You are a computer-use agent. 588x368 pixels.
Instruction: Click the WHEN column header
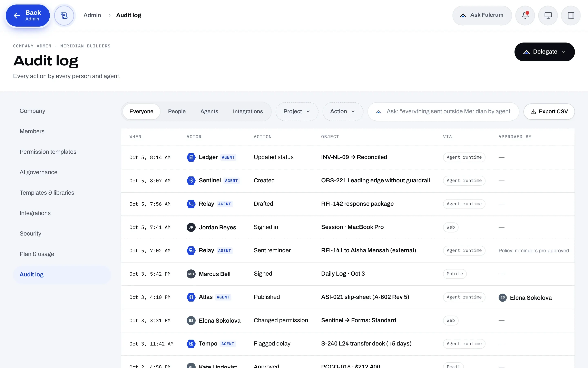[135, 137]
